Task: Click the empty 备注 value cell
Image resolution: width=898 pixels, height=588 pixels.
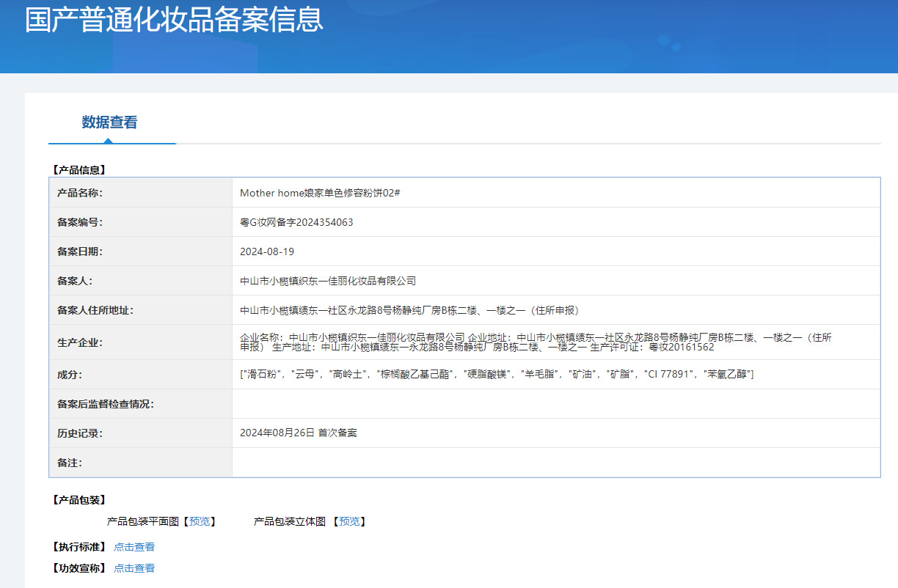Action: (x=555, y=463)
